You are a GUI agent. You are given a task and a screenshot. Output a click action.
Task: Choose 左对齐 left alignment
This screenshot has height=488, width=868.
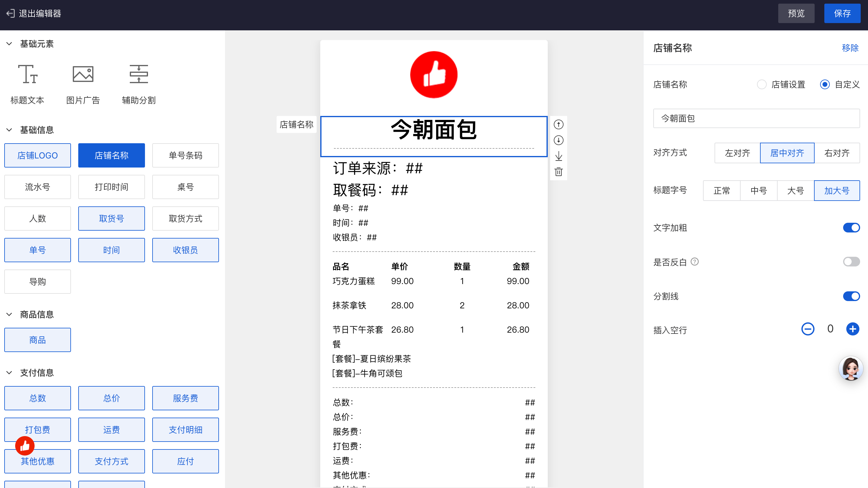coord(737,153)
